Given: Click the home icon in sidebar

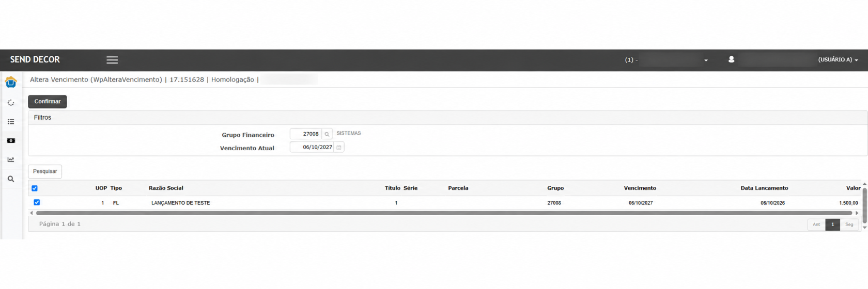Looking at the screenshot, I should pos(11,82).
